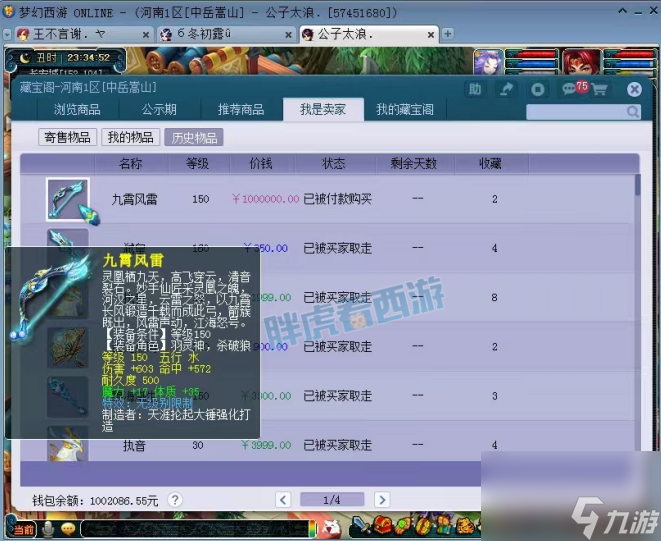Click the list's vertical scrollbar thumb
Image resolution: width=661 pixels, height=541 pixels.
click(637, 185)
